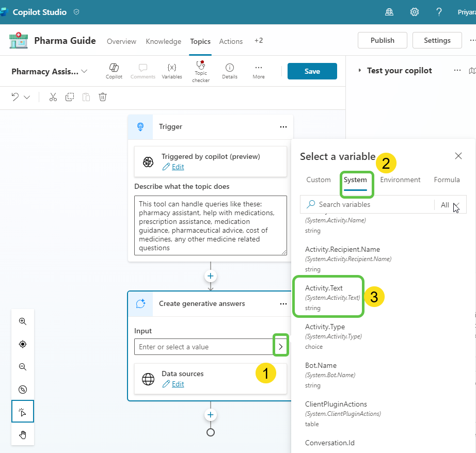Click the Cut icon in the edit toolbar
476x453 pixels.
click(x=53, y=97)
